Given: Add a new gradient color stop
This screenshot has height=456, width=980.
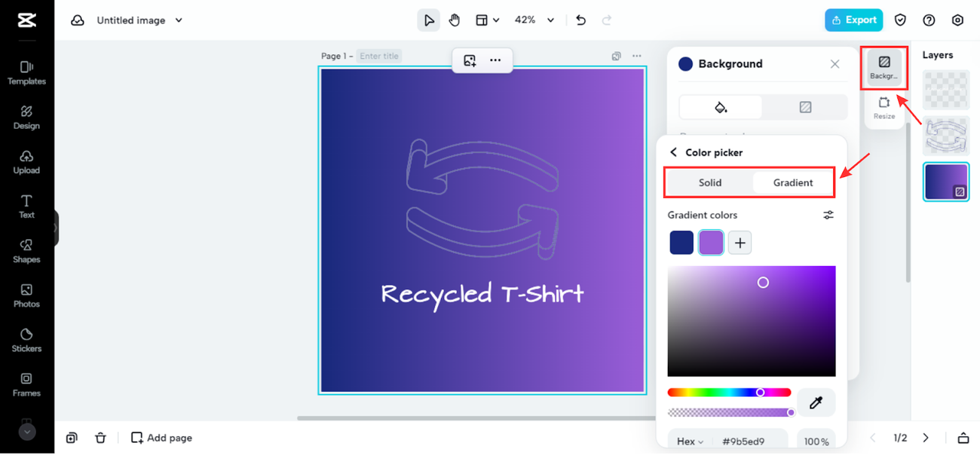Looking at the screenshot, I should point(740,243).
